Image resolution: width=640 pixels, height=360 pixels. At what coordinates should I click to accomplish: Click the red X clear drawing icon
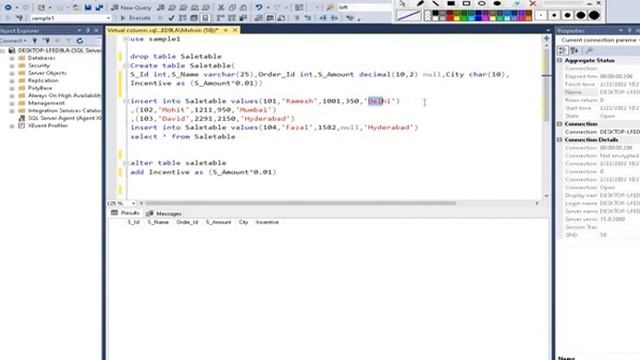coord(533,3)
